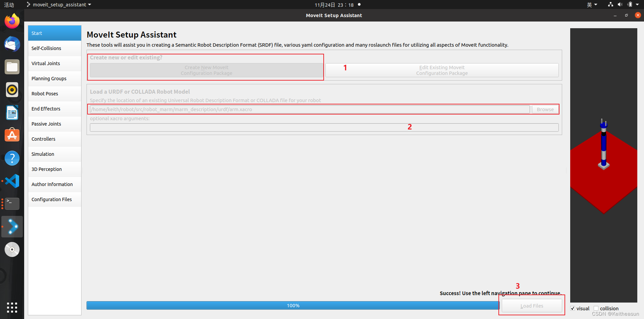This screenshot has width=644, height=319.
Task: Click the optional xacro arguments field
Action: coord(324,127)
